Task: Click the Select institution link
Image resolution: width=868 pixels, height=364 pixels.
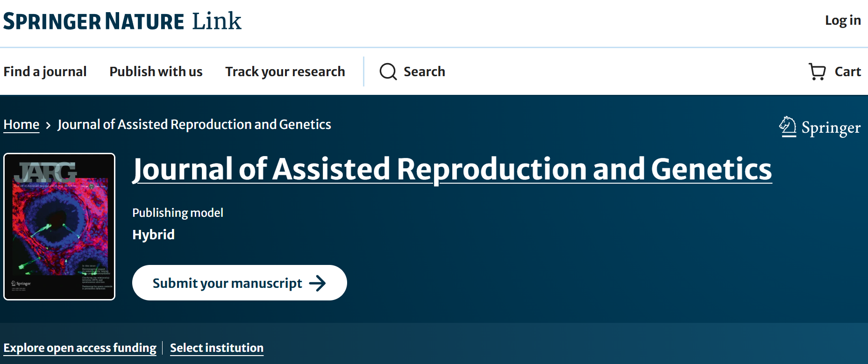Action: click(217, 348)
